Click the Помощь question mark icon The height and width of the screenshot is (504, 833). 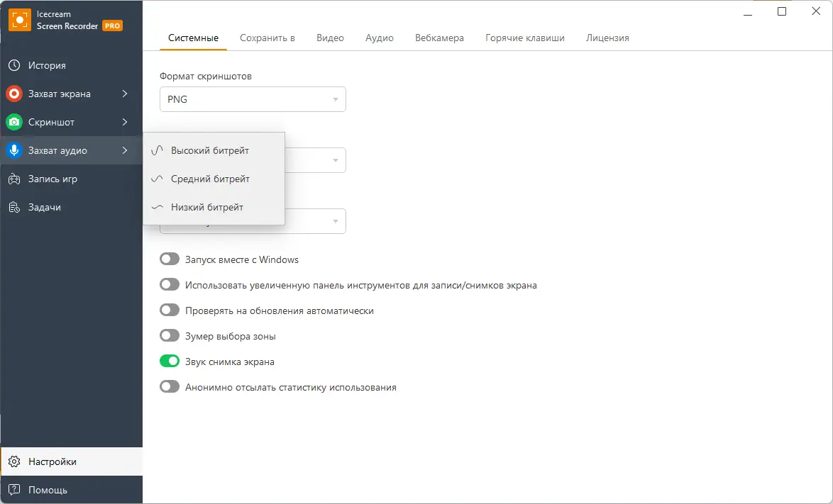(x=14, y=490)
